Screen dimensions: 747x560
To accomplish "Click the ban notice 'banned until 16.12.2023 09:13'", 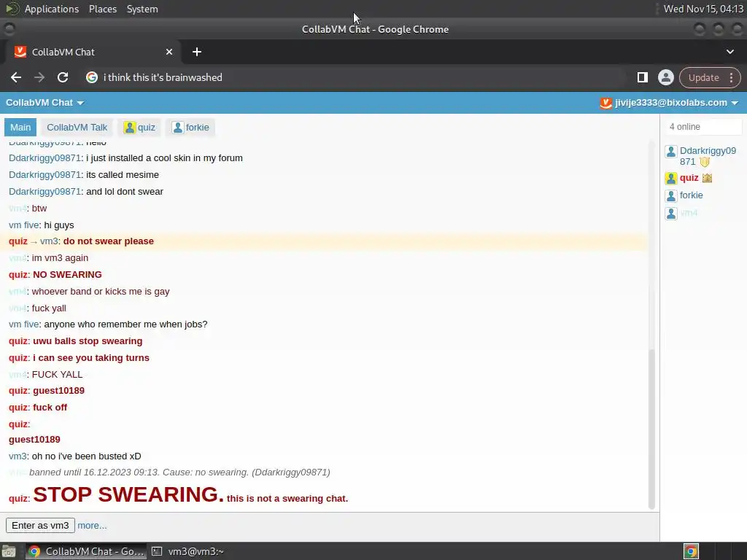I will coord(179,472).
